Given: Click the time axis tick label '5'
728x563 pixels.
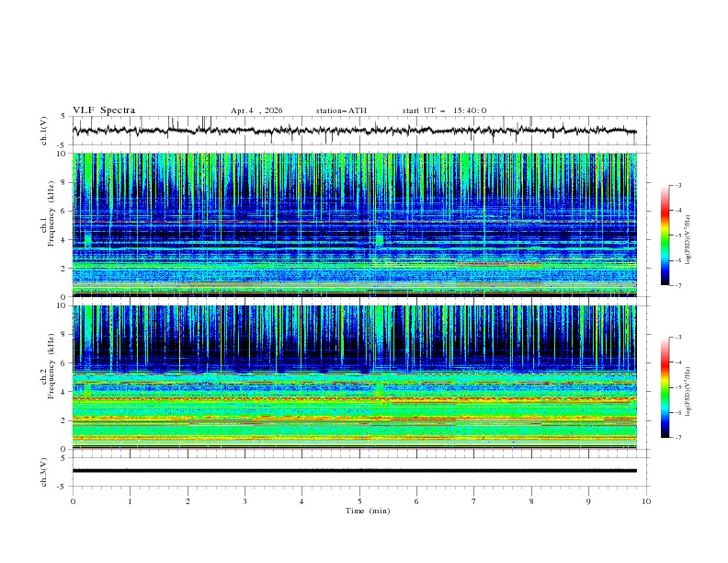Looking at the screenshot, I should 358,501.
